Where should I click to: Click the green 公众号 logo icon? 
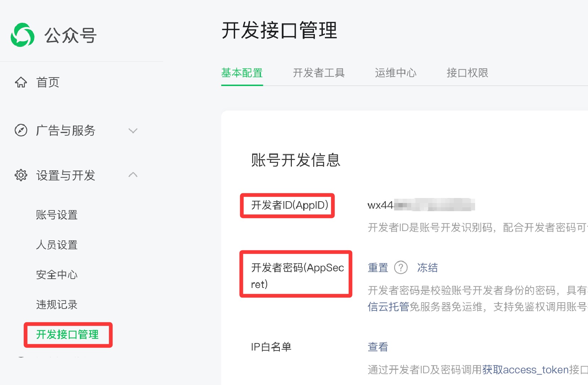click(x=23, y=35)
